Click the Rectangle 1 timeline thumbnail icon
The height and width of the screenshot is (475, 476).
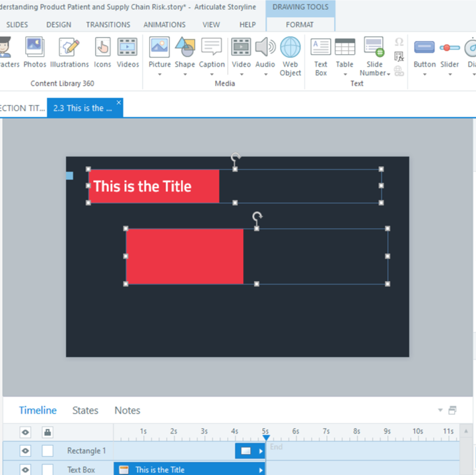pos(246,451)
